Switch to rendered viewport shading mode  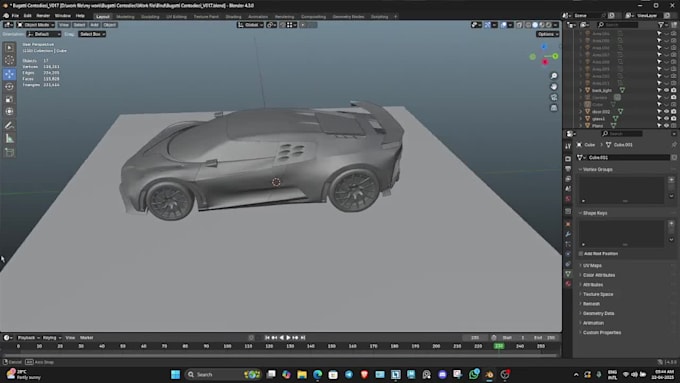click(x=549, y=25)
